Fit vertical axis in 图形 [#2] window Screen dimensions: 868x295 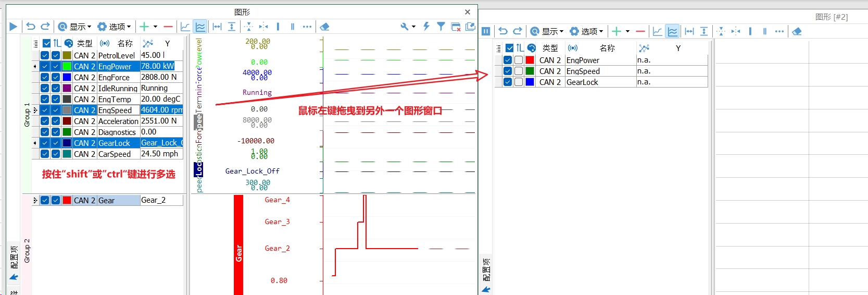[x=704, y=31]
